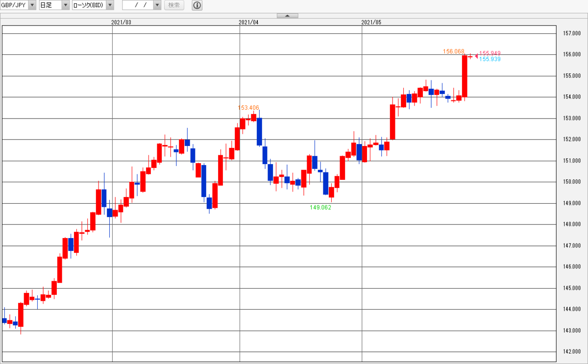Click the 検索 search button

pyautogui.click(x=174, y=5)
